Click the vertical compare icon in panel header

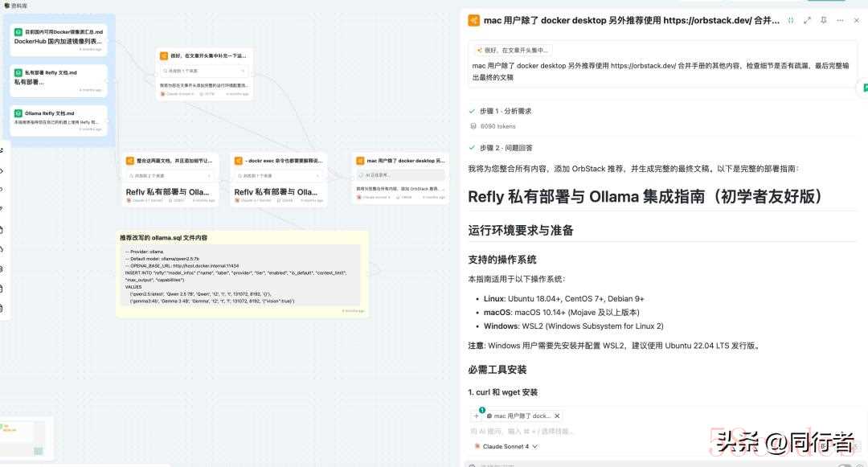(x=791, y=20)
